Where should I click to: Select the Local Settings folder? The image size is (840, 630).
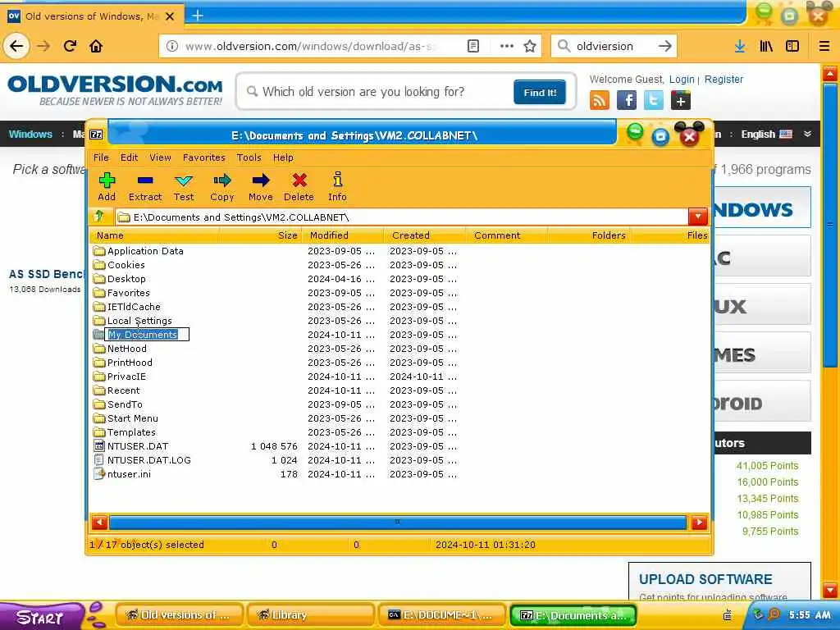click(x=133, y=321)
